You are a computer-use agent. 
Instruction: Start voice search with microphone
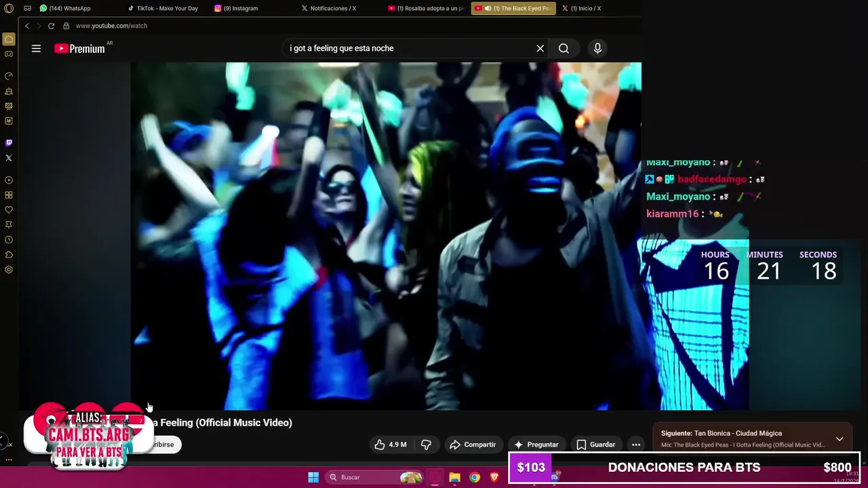597,48
